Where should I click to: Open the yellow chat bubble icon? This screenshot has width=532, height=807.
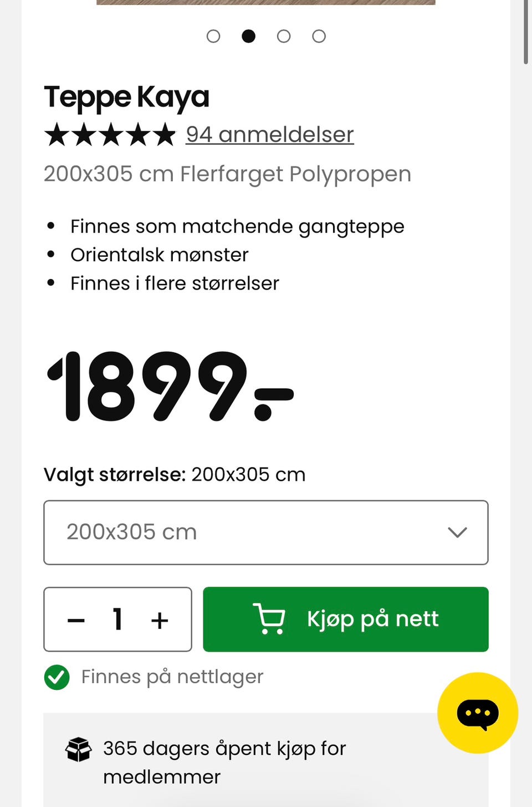[478, 713]
